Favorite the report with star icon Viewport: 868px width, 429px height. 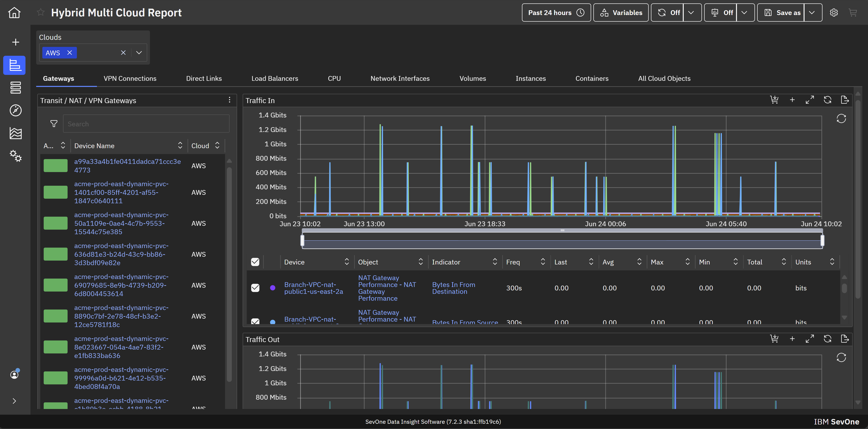41,13
